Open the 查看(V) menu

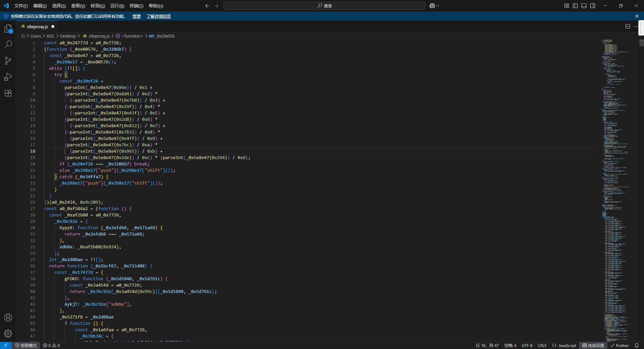[x=78, y=6]
